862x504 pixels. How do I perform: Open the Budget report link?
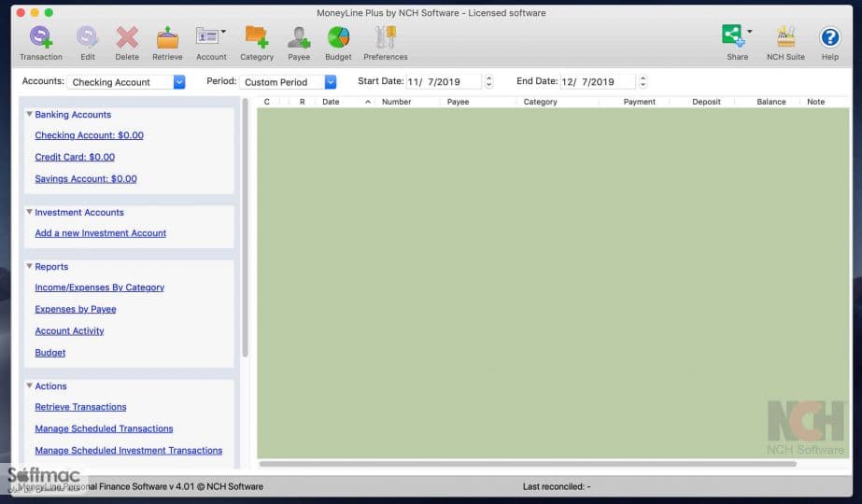point(50,352)
